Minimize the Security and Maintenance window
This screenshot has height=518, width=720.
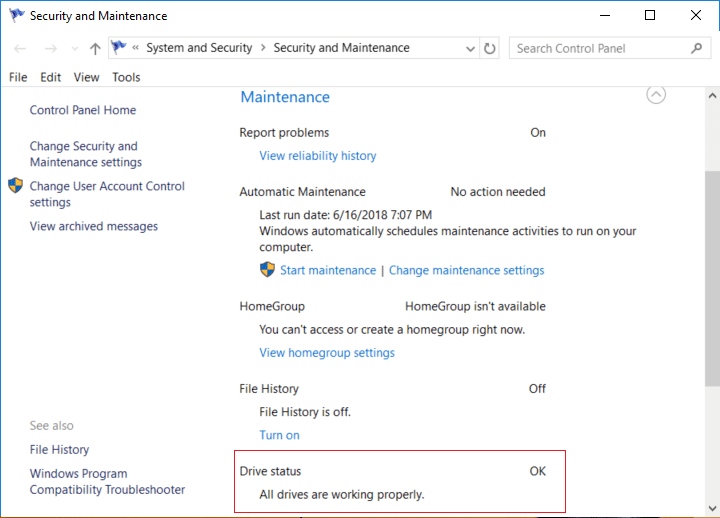click(605, 16)
